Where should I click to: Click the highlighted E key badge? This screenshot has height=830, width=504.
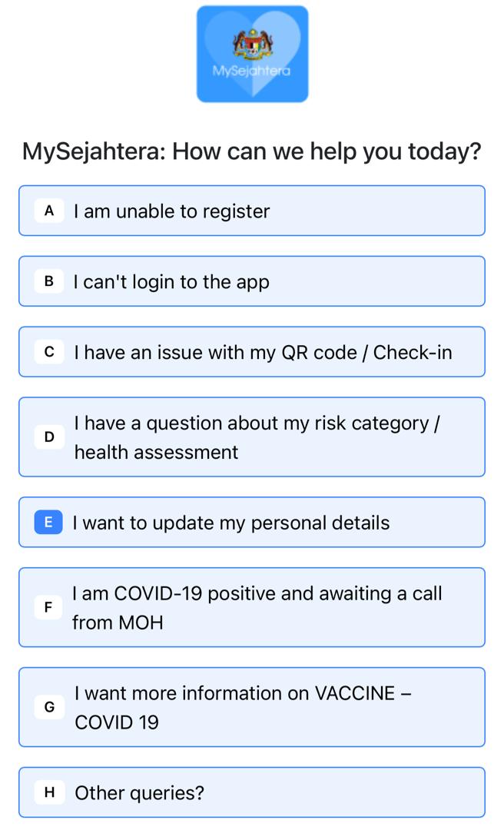pos(48,522)
